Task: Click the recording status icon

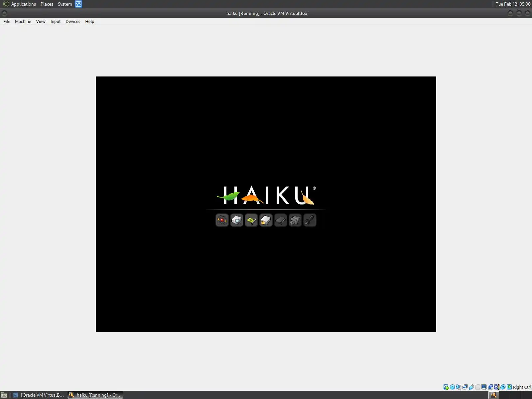Action: 490,387
